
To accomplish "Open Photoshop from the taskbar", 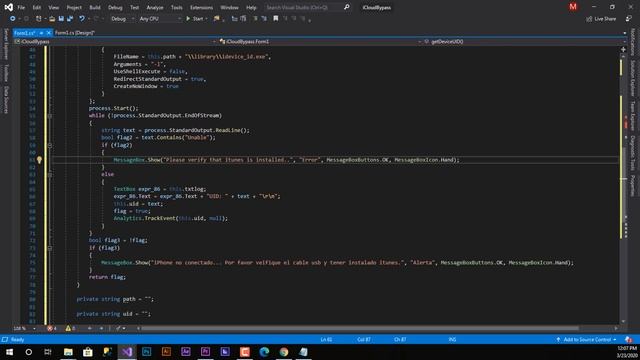I will click(147, 352).
